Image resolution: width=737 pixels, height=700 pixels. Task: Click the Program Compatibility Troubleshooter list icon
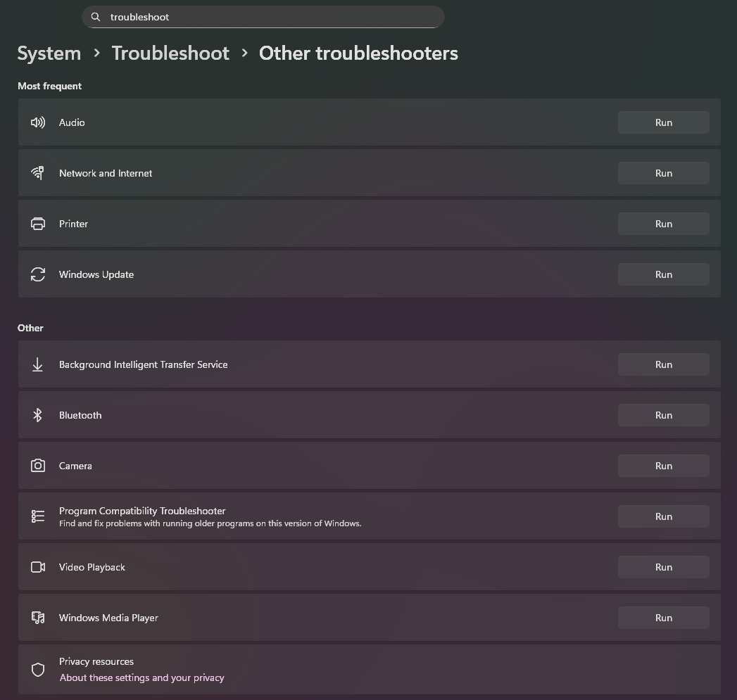pos(38,516)
